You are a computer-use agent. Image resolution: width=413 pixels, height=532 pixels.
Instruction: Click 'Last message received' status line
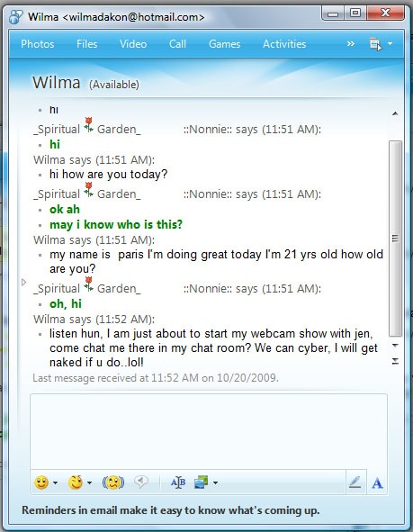(156, 378)
